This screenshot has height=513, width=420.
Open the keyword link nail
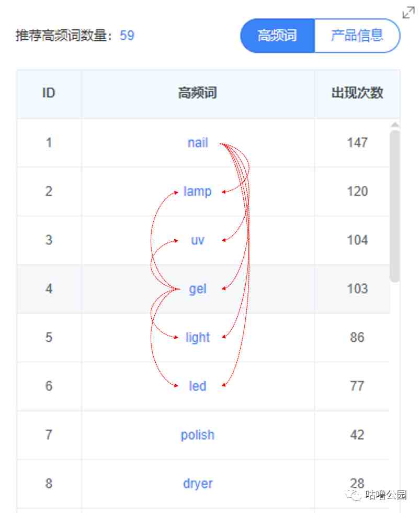click(198, 143)
